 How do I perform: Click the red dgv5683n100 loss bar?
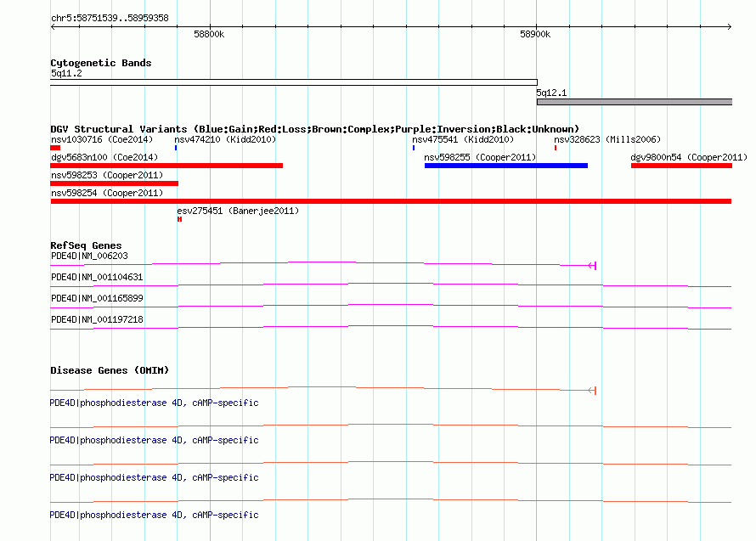[166, 166]
